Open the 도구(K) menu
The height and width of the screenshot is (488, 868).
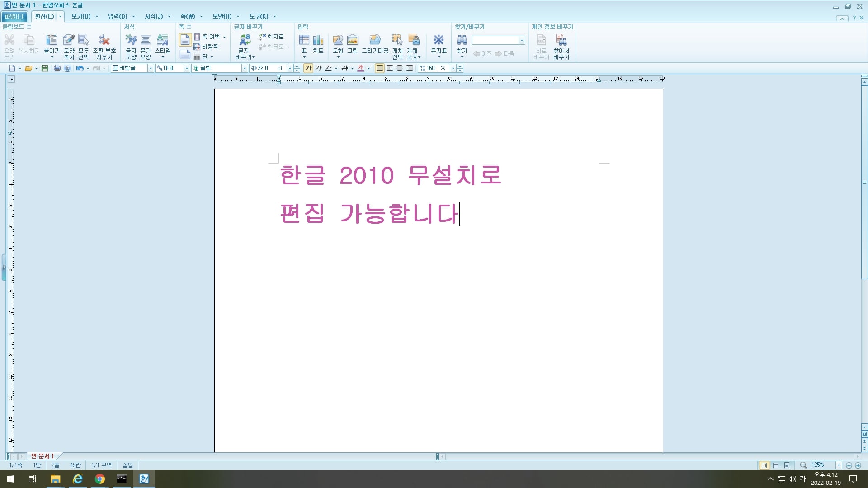(x=259, y=16)
